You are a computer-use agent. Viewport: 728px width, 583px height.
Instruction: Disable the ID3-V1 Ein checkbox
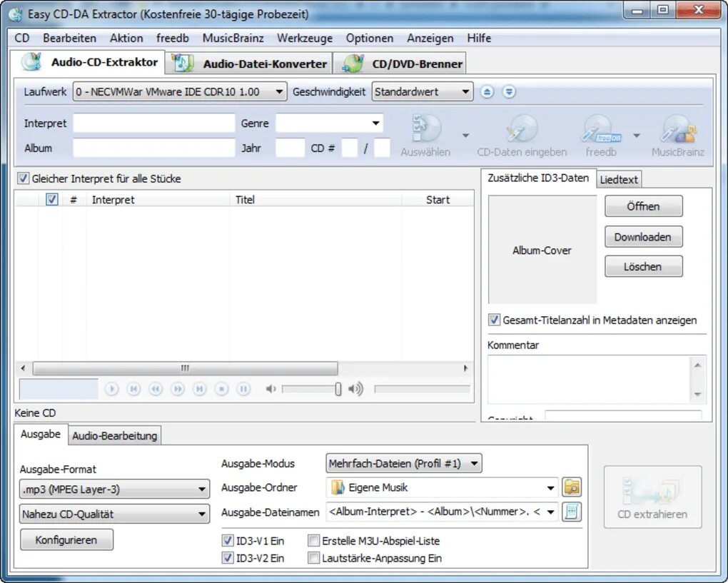pyautogui.click(x=228, y=541)
